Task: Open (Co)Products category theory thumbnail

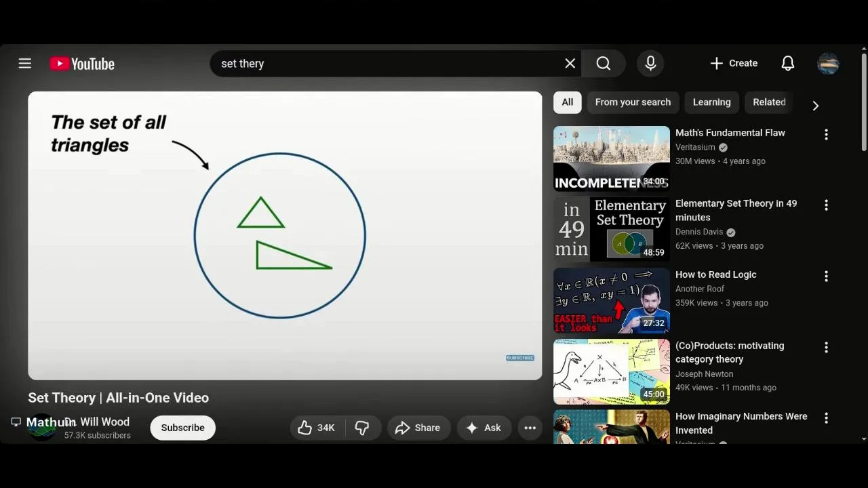Action: point(612,371)
